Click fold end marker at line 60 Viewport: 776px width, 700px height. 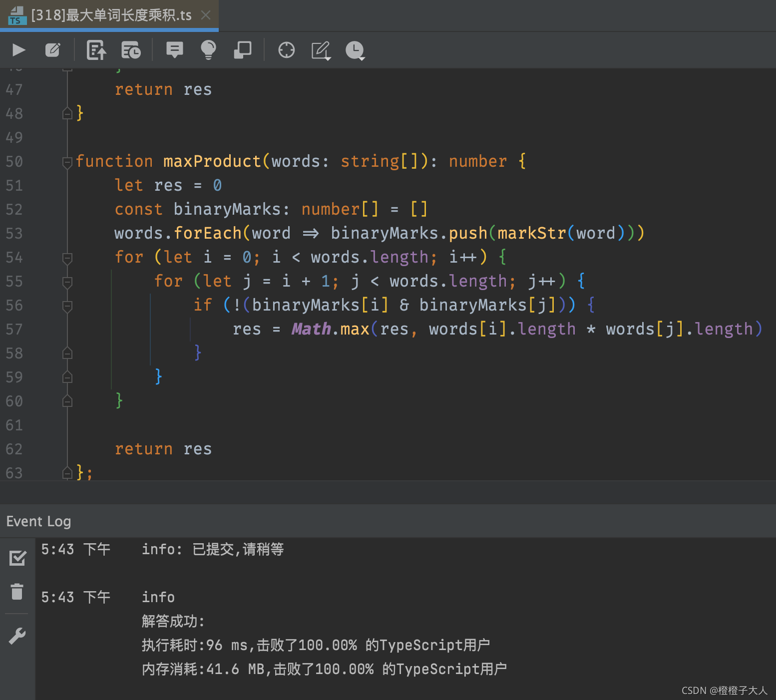point(67,401)
